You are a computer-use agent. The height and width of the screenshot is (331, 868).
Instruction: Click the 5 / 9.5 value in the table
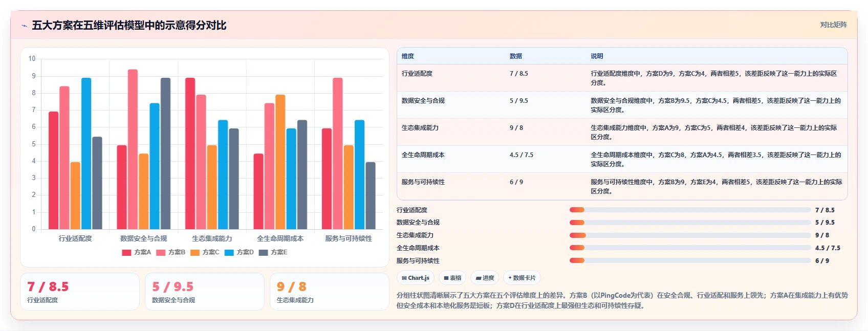(x=519, y=101)
